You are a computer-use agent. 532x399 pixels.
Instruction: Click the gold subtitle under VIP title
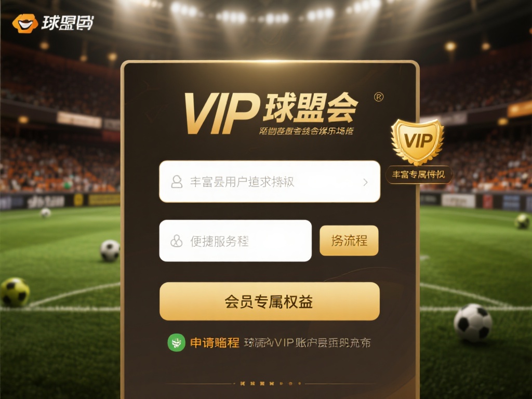[305, 130]
